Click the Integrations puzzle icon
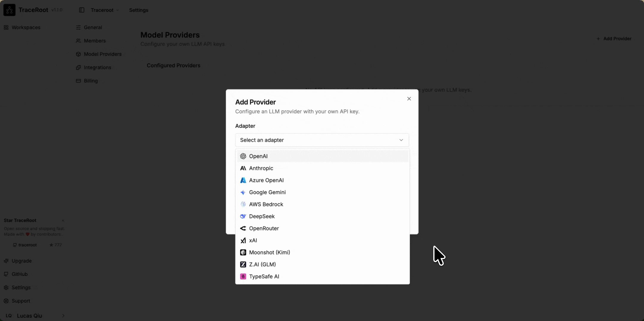This screenshot has width=644, height=321. [x=78, y=67]
